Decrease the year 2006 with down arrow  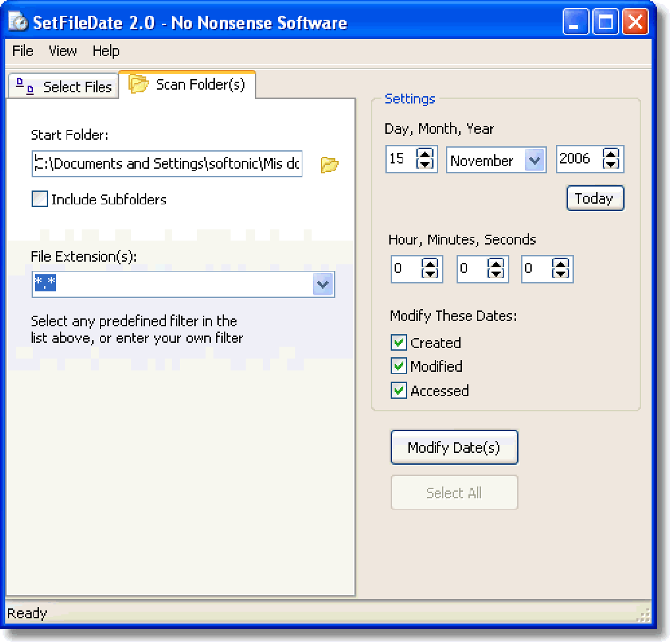pos(611,164)
